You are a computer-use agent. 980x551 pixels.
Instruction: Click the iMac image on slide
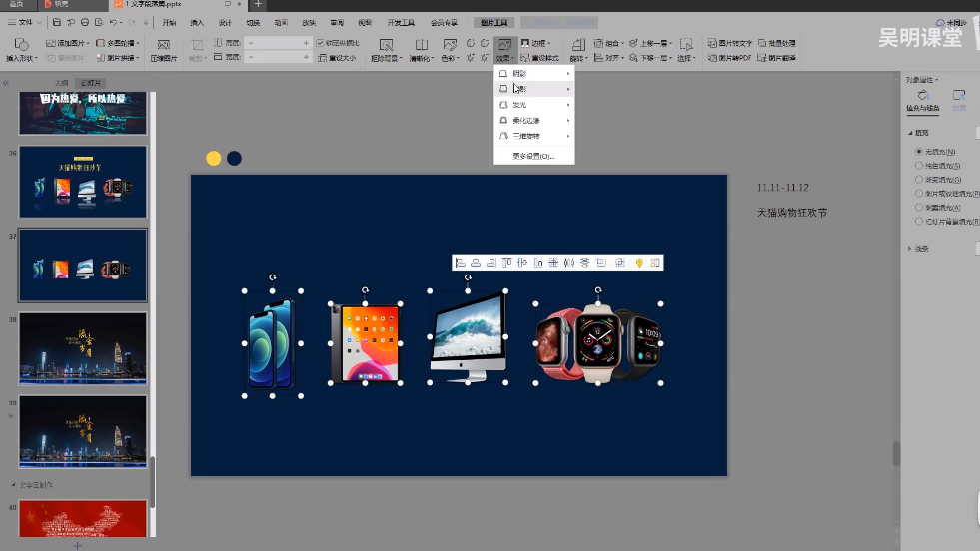coord(468,336)
